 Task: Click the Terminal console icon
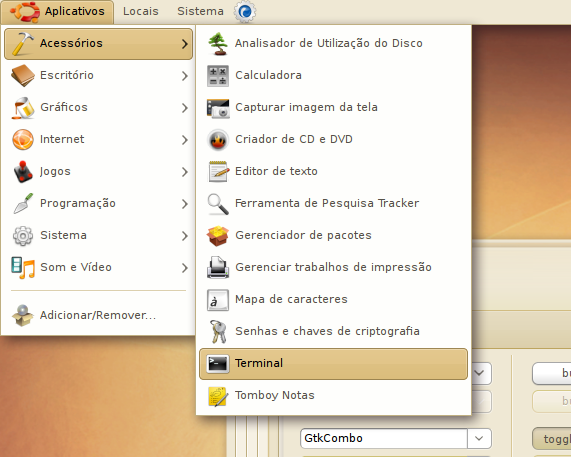(x=218, y=364)
